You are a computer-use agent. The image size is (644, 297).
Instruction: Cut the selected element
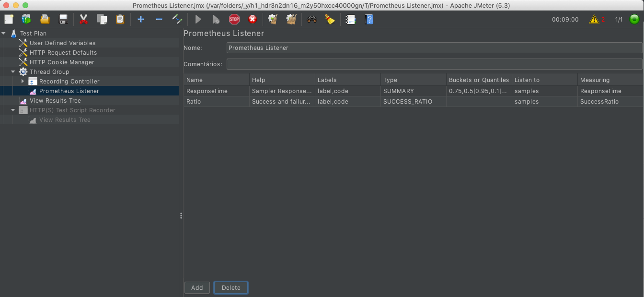pos(83,19)
